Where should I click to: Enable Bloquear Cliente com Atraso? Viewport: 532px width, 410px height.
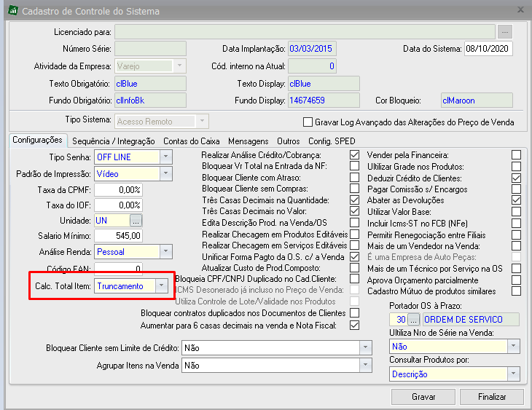(x=355, y=178)
